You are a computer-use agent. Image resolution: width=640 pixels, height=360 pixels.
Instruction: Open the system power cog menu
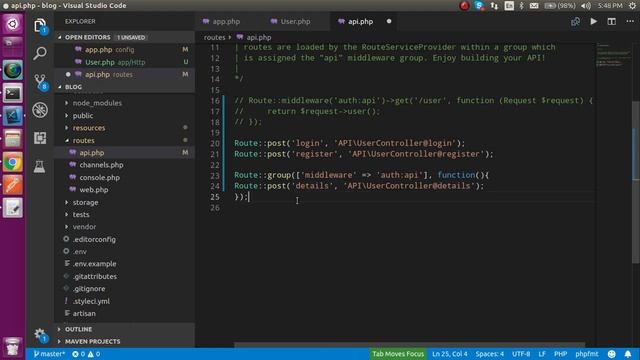click(632, 6)
